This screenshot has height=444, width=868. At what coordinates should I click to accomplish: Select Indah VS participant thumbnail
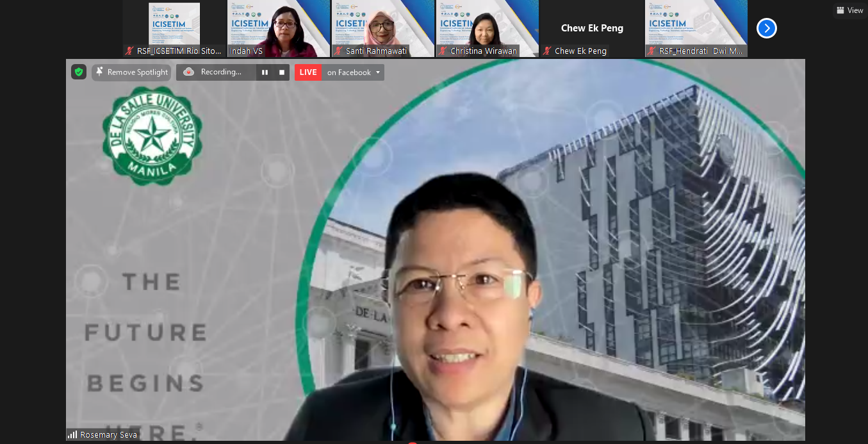(279, 29)
